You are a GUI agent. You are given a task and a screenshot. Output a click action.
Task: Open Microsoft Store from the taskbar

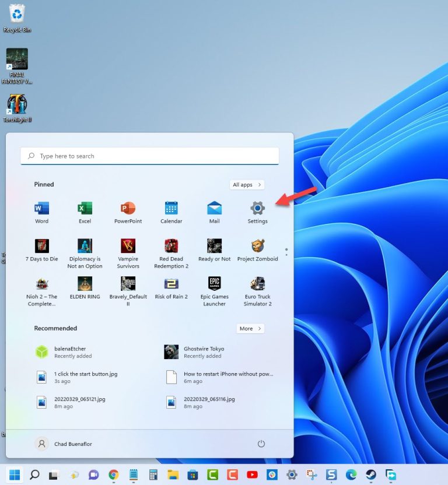click(192, 475)
